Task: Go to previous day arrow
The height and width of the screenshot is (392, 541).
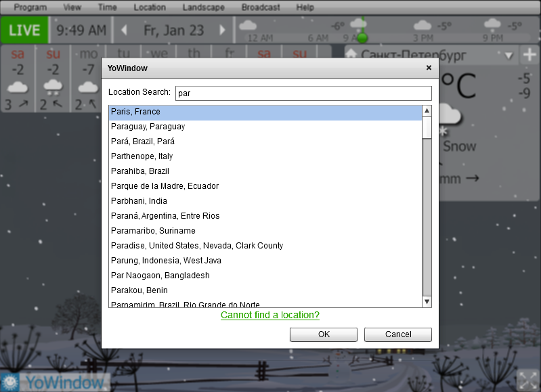Action: tap(124, 30)
